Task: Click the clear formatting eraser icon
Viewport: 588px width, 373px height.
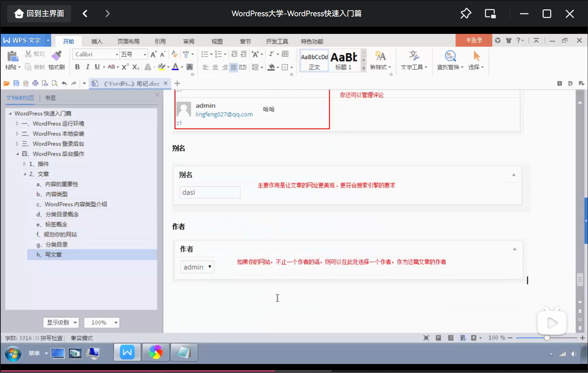Action: (174, 54)
